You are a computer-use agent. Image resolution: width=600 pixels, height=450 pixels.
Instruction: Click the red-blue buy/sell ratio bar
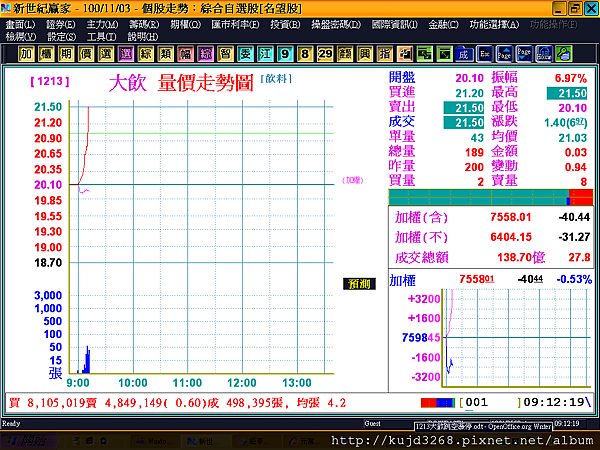438,403
